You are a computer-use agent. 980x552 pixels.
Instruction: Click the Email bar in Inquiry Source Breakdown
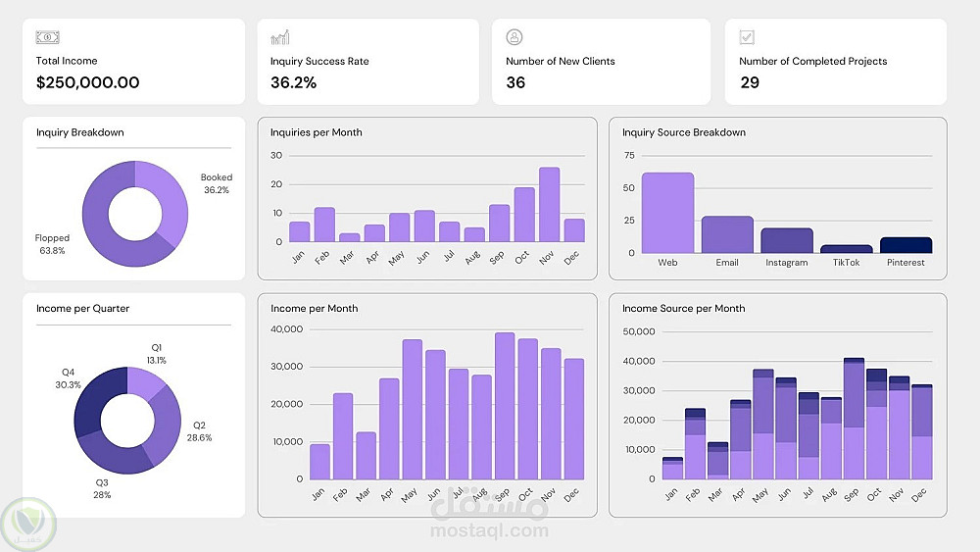point(727,234)
